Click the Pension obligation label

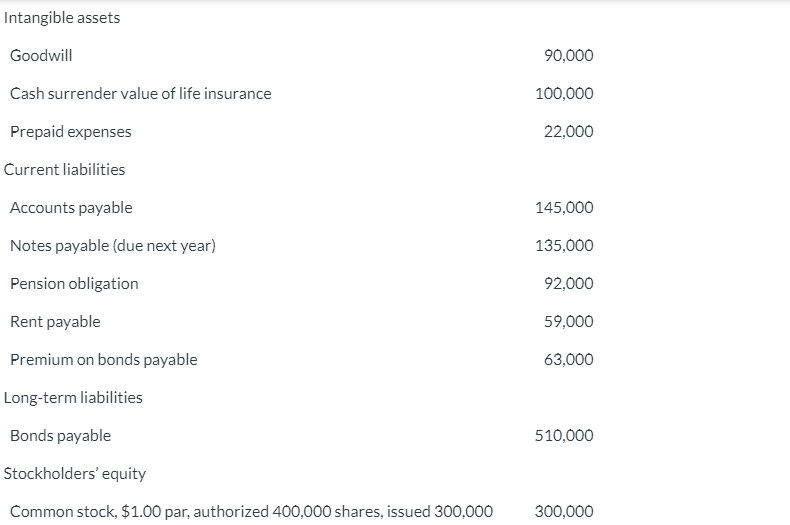click(x=74, y=283)
